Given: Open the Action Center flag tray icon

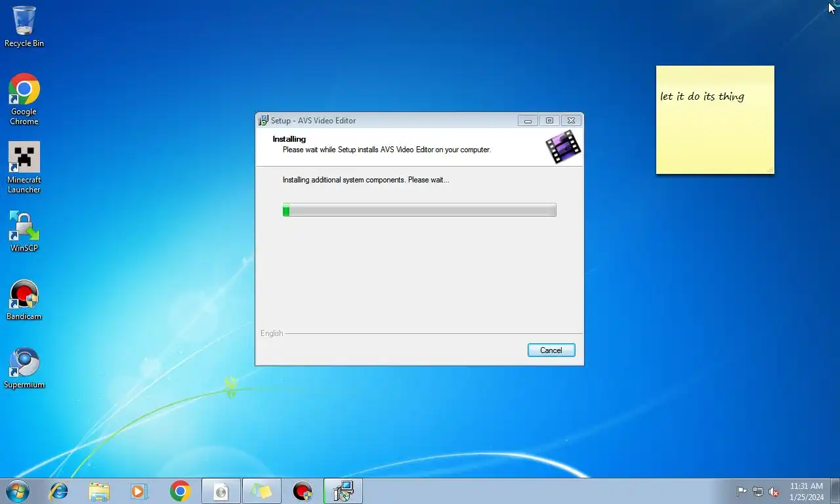Looking at the screenshot, I should 742,492.
